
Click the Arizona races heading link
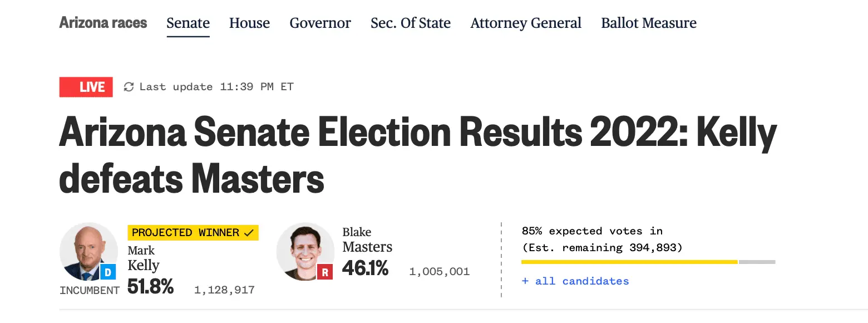[103, 23]
